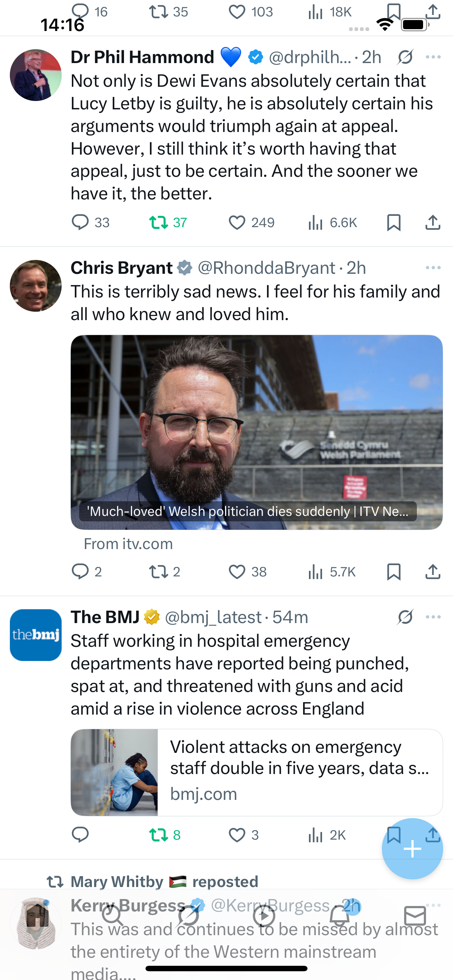This screenshot has height=980, width=453.
Task: Undo repost on Dr Phil Hammond's post
Action: tap(158, 222)
